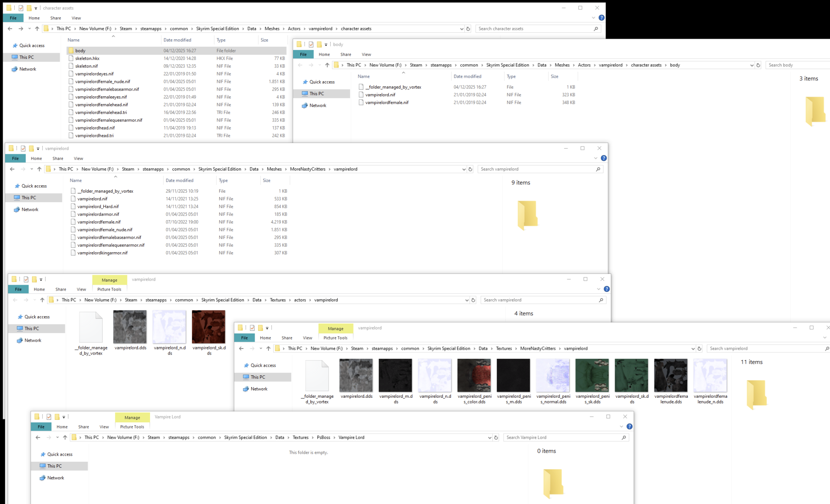
Task: Sort by Type in MoreNastyCritters meshes window
Action: point(223,181)
